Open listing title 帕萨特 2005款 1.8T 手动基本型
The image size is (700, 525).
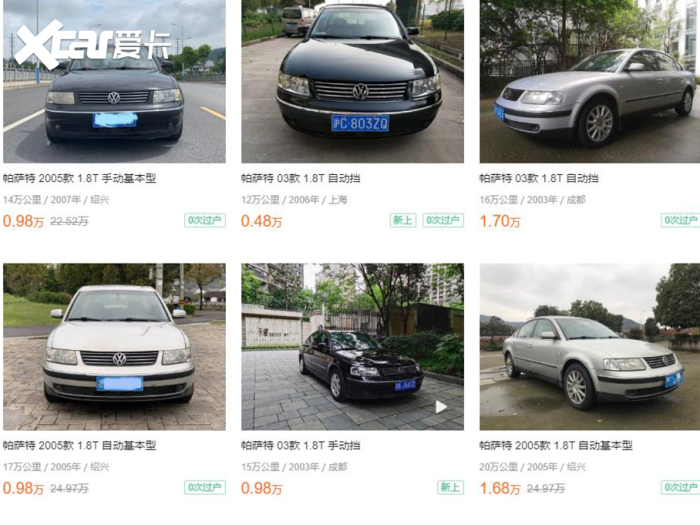click(x=79, y=179)
